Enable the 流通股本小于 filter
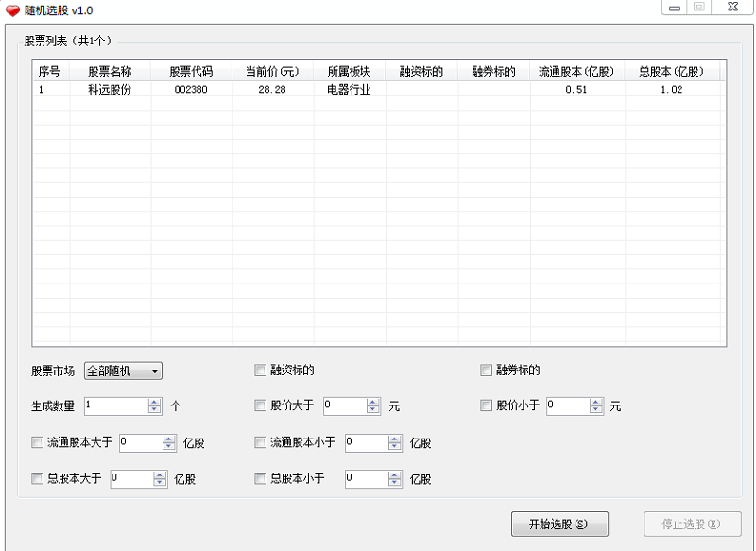756x551 pixels. coord(261,442)
